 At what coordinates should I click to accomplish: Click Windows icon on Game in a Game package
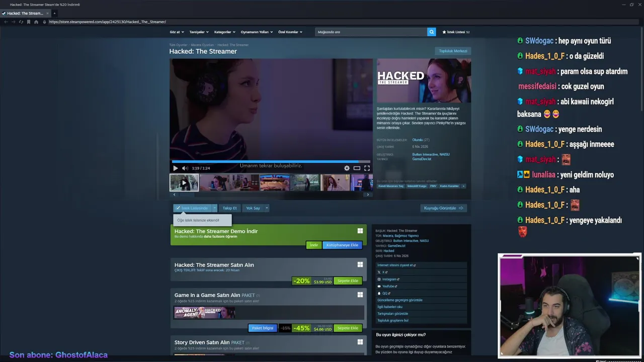[360, 295]
